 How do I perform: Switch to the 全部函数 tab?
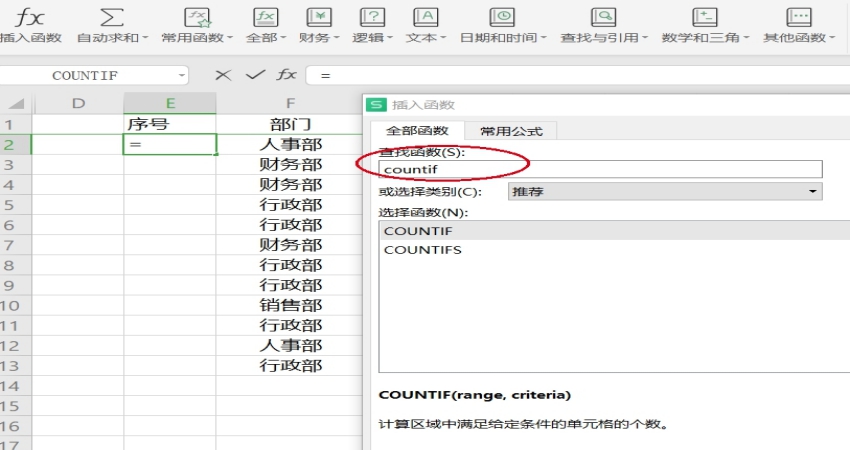(417, 131)
